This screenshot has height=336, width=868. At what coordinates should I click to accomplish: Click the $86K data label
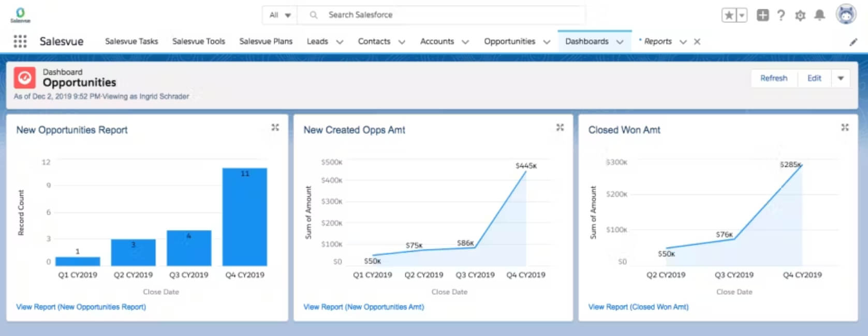click(x=465, y=243)
